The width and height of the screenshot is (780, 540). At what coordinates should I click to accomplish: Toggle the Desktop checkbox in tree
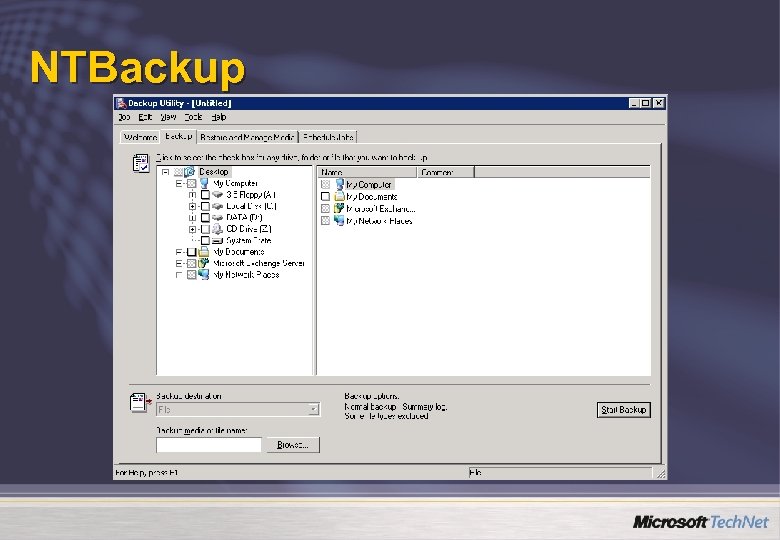coord(178,172)
